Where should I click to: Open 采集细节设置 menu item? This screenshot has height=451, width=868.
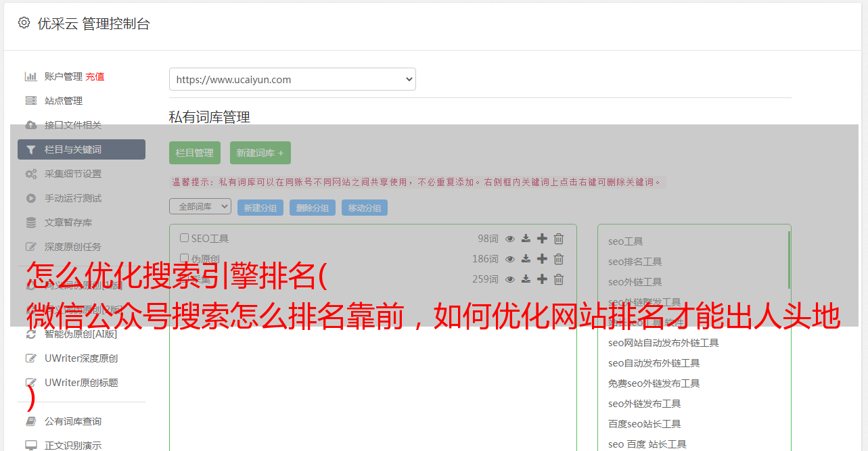(73, 174)
